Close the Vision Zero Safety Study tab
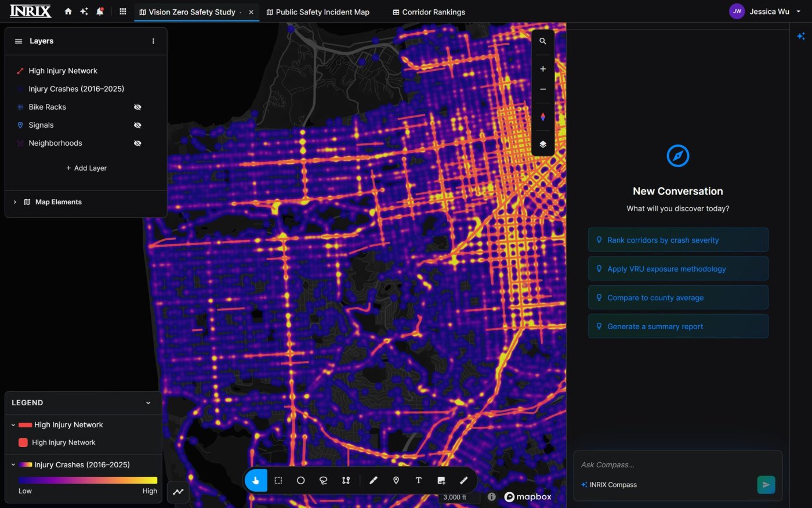The image size is (812, 508). coord(251,12)
